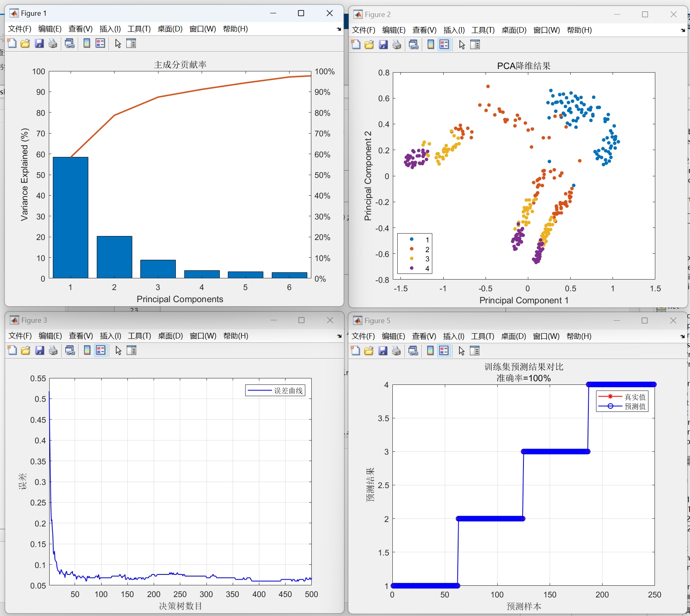The height and width of the screenshot is (616, 690).
Task: Open 帮助(H) menu in Figure 3
Action: [x=236, y=336]
